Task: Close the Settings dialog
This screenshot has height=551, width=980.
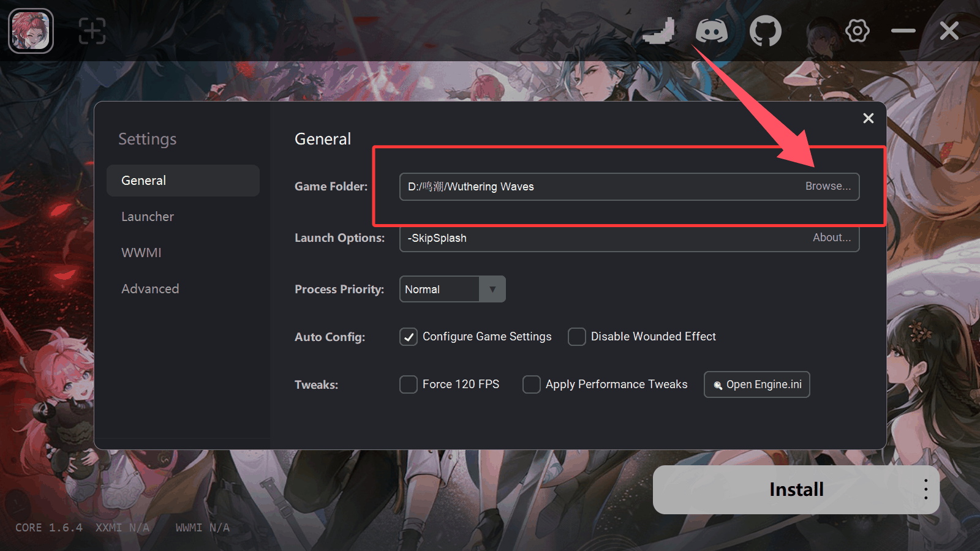Action: click(x=869, y=118)
